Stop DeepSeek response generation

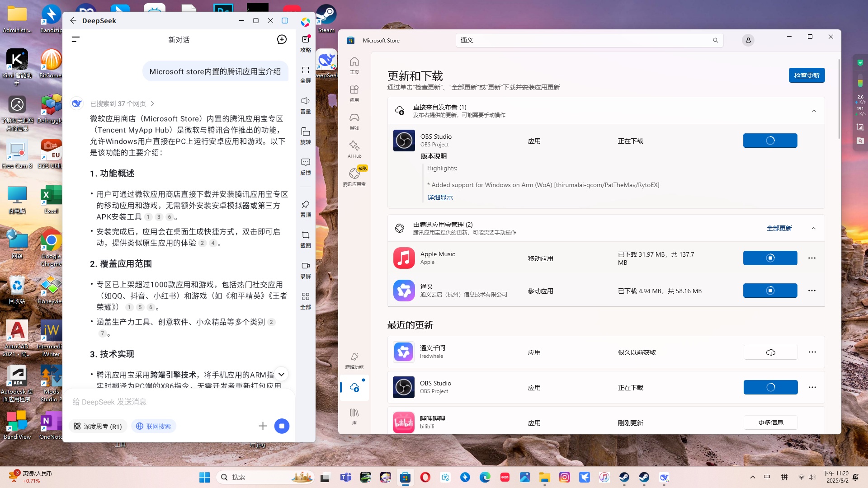point(282,426)
